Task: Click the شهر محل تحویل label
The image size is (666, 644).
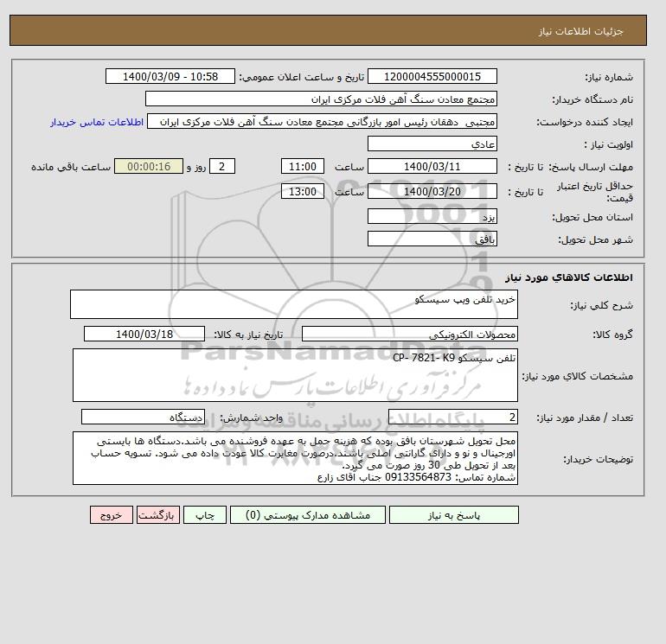Action: [595, 239]
